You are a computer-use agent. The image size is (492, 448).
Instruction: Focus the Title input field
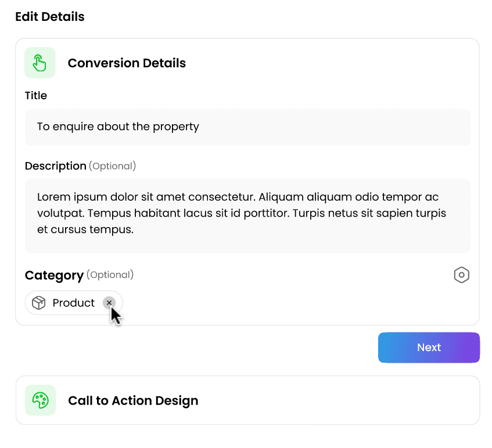click(247, 127)
